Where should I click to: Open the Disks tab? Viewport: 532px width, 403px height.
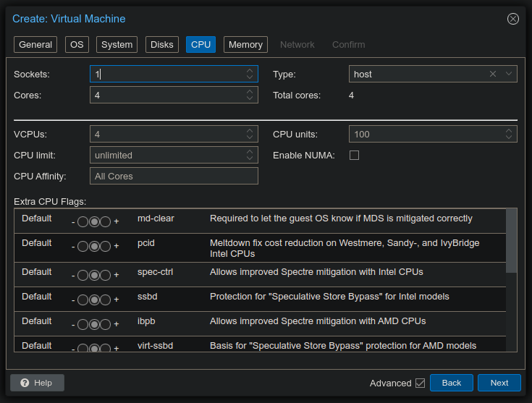pyautogui.click(x=161, y=44)
